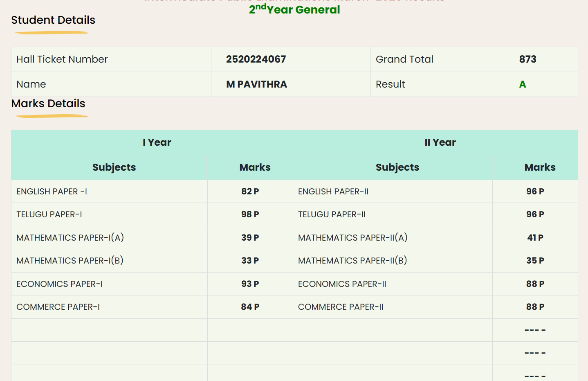This screenshot has height=381, width=588.
Task: Click the green Result grade A
Action: point(522,84)
